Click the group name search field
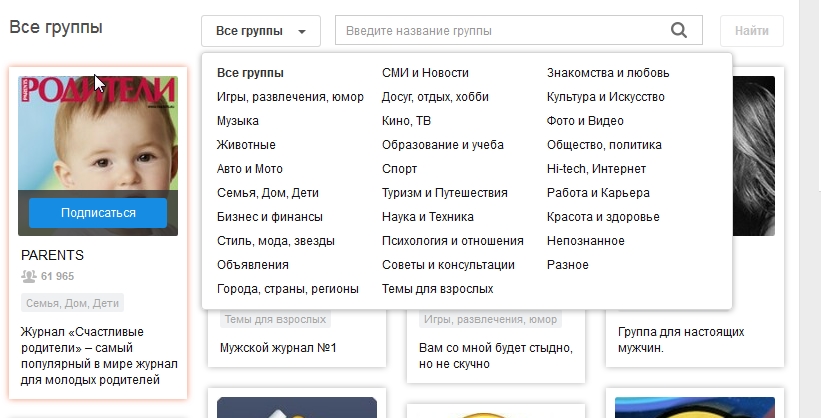Viewport: 821px width, 418px height. (518, 30)
